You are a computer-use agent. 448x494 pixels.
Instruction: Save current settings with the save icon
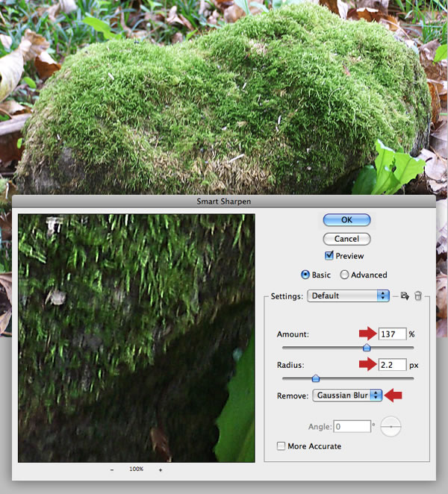click(x=405, y=296)
